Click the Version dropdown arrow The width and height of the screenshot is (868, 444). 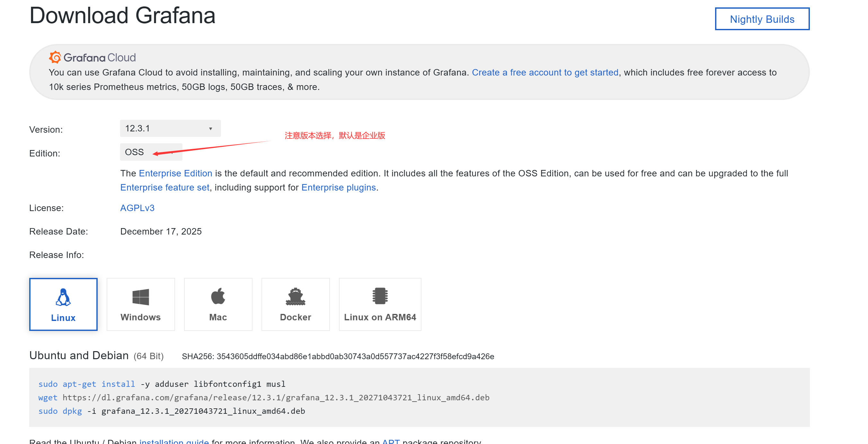[210, 129]
